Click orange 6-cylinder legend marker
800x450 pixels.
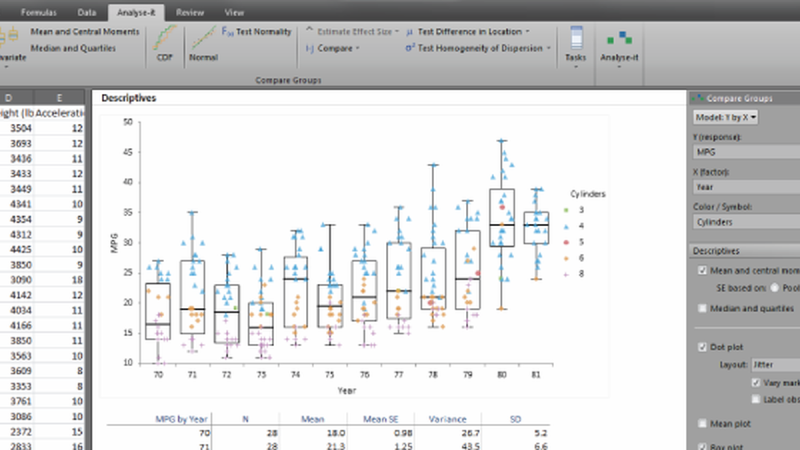click(566, 259)
